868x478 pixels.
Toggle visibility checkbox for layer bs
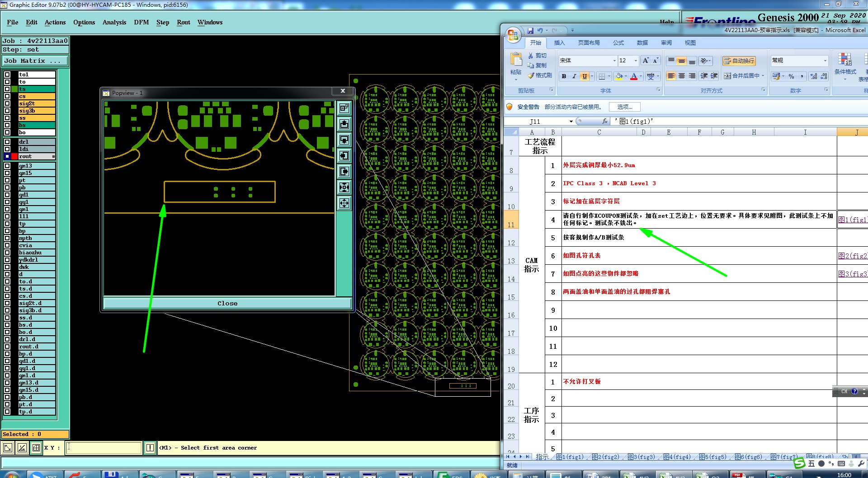click(x=7, y=125)
